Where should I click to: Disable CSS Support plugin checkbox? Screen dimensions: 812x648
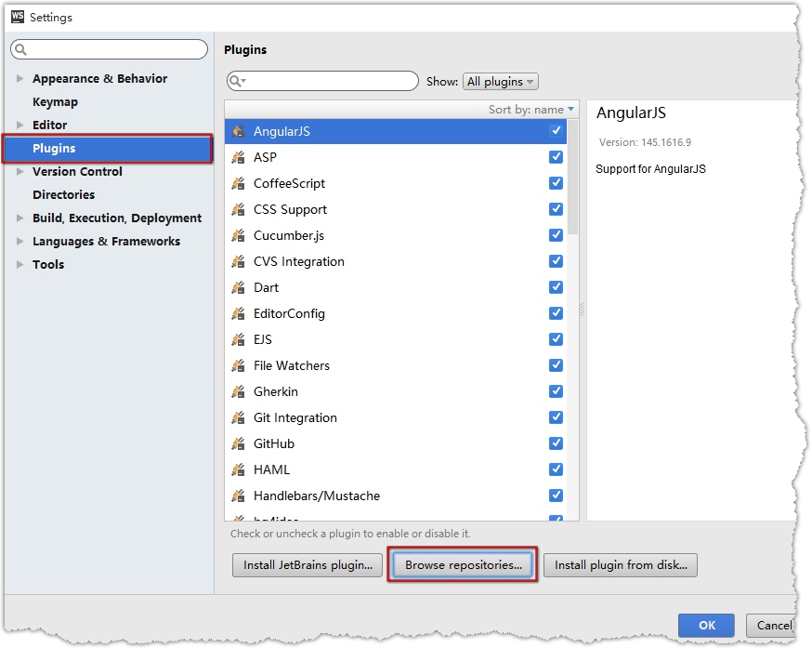(x=556, y=209)
